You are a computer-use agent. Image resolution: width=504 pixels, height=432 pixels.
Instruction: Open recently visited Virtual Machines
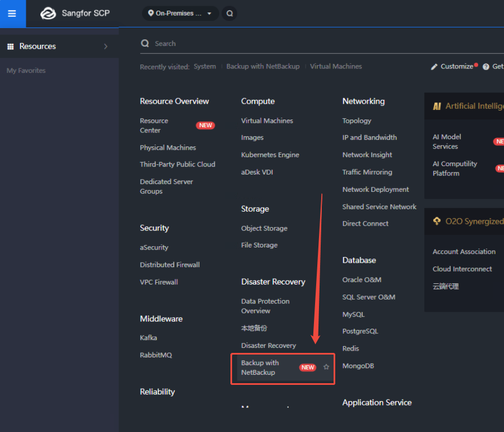[x=336, y=66]
